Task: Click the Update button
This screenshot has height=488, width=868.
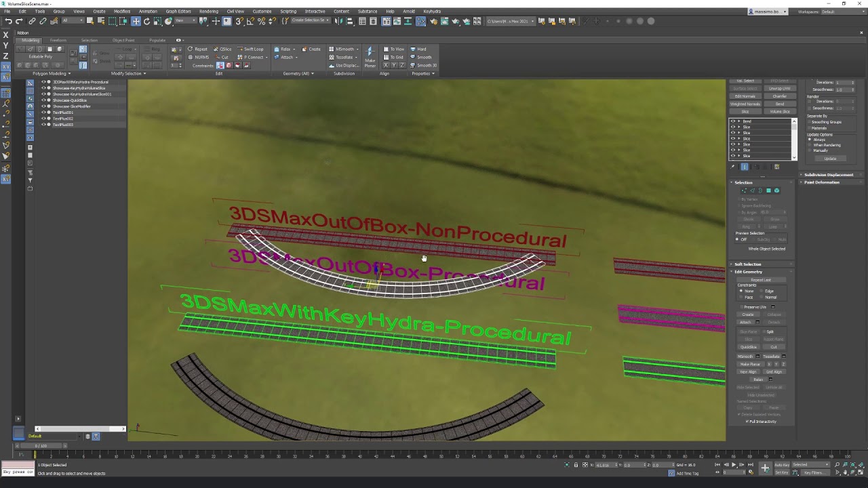Action: pyautogui.click(x=830, y=159)
